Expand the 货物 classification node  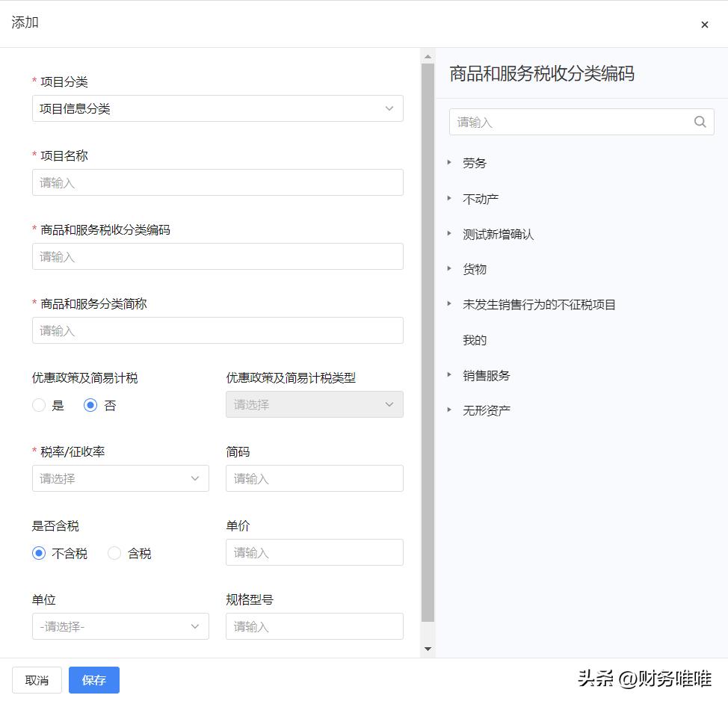(449, 269)
